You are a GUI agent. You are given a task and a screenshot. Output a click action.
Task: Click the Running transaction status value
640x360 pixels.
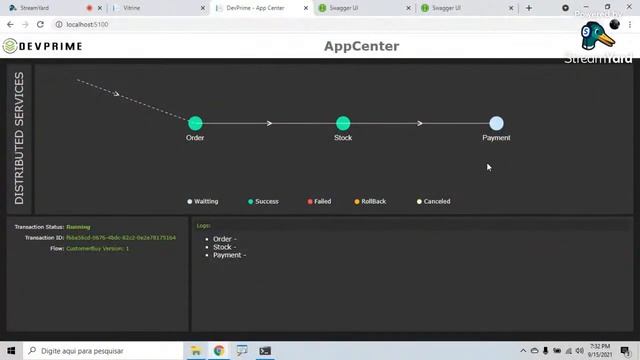click(x=78, y=227)
